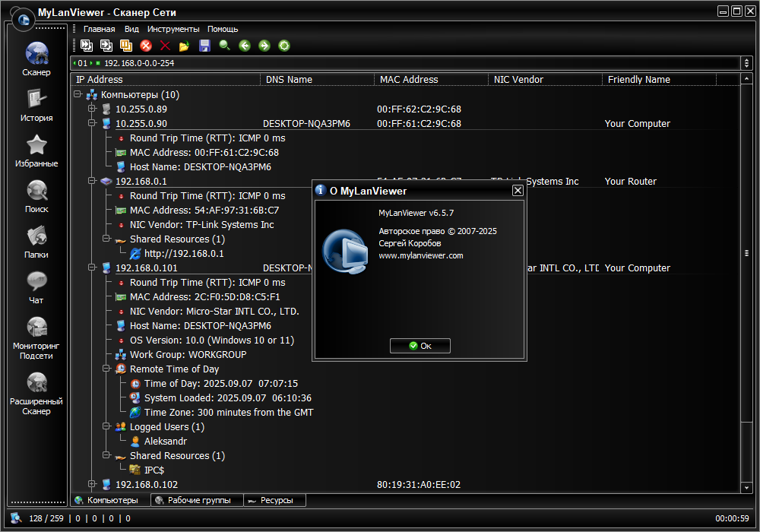Close the О MyLanViewer dialog
This screenshot has width=760, height=532.
(x=518, y=191)
